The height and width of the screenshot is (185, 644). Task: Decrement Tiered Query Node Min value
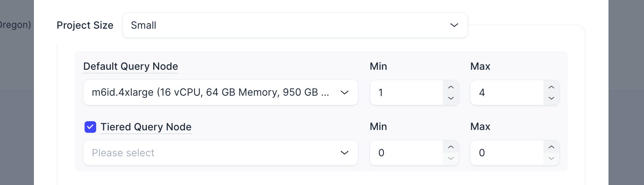coord(451,158)
